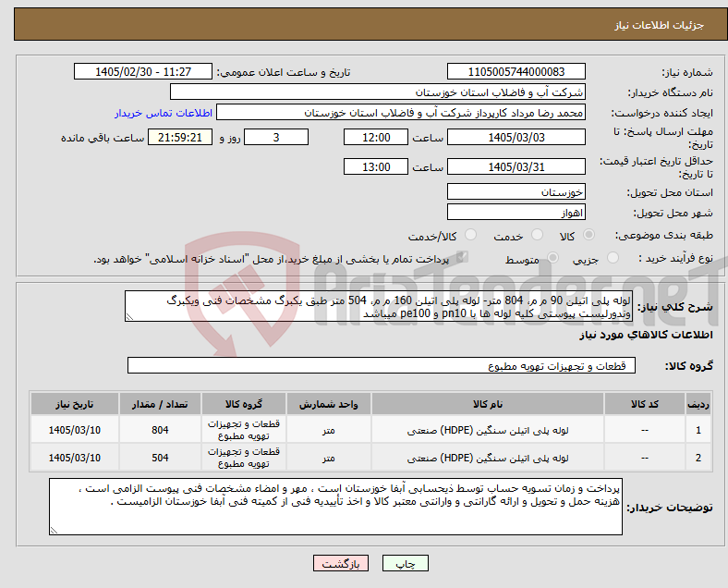Click the remaining days field showing 3
The image size is (728, 588).
point(276,137)
